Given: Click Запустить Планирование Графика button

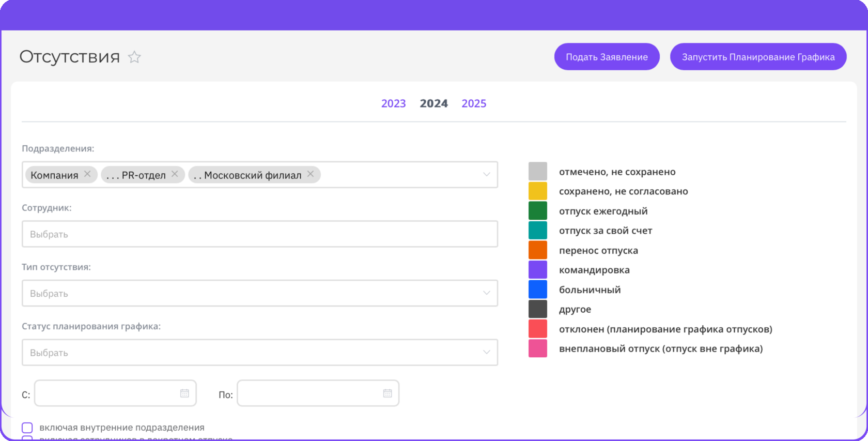Looking at the screenshot, I should 758,57.
